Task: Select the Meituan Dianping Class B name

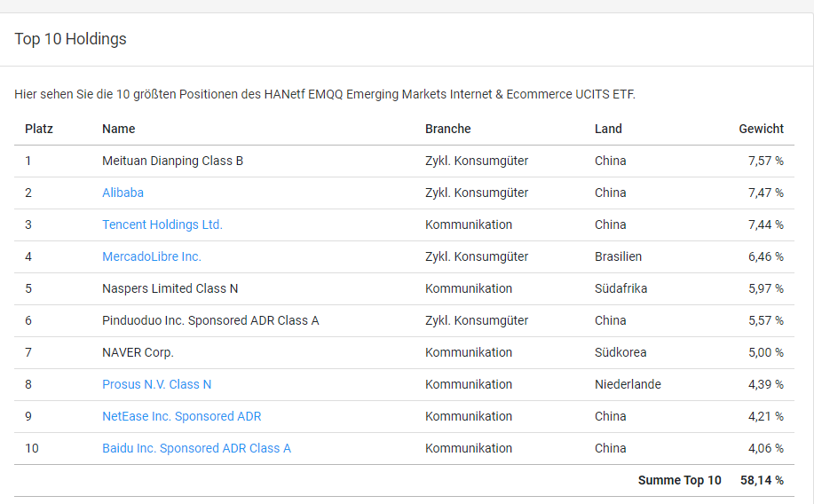Action: point(172,161)
